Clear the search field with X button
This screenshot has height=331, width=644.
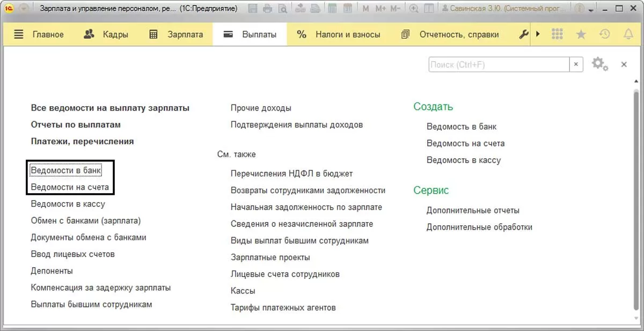click(x=576, y=64)
